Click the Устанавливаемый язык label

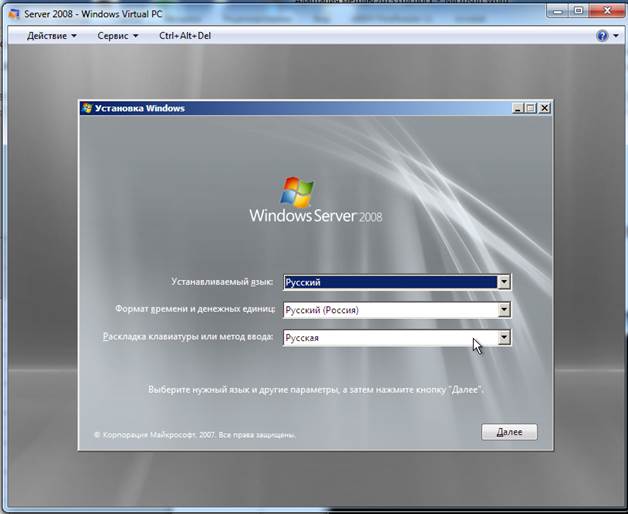[222, 282]
